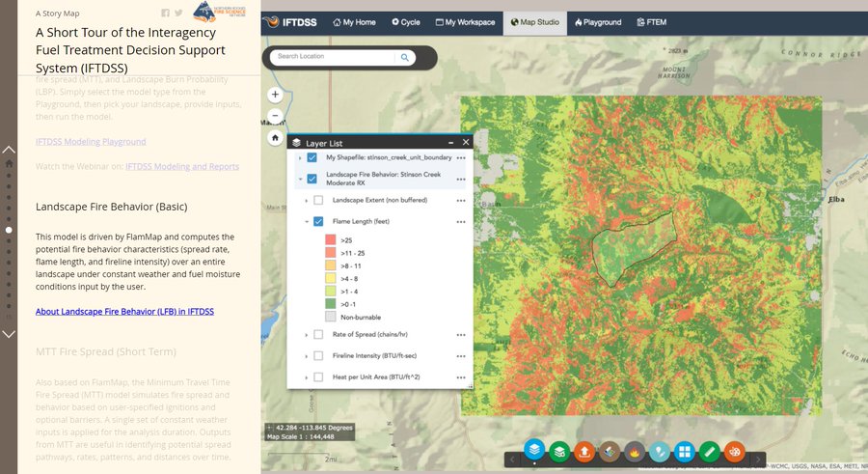
Task: Click the >25 flame length red swatch
Action: coord(331,239)
